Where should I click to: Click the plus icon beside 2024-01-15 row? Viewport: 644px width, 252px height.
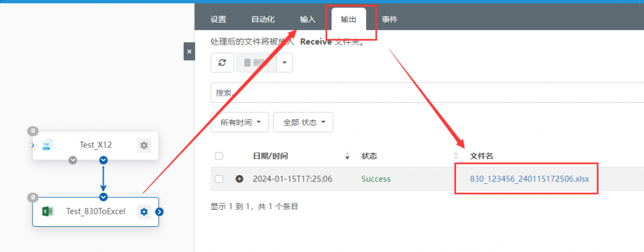pos(239,179)
